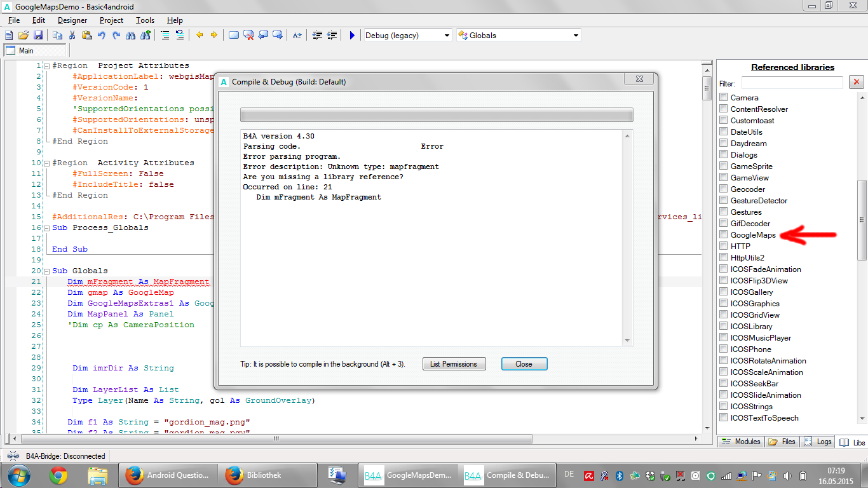Collapse the Sub Globals code region
868x488 pixels.
pos(46,271)
